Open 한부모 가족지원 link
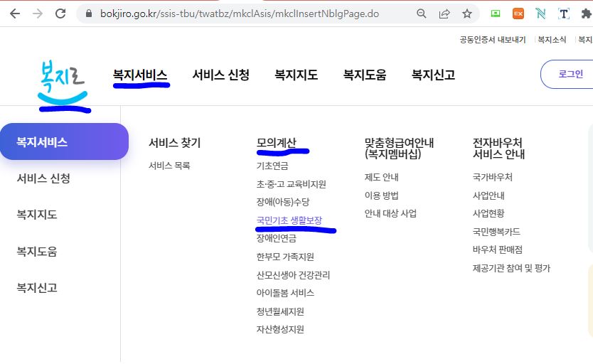The width and height of the screenshot is (593, 364). pyautogui.click(x=285, y=257)
